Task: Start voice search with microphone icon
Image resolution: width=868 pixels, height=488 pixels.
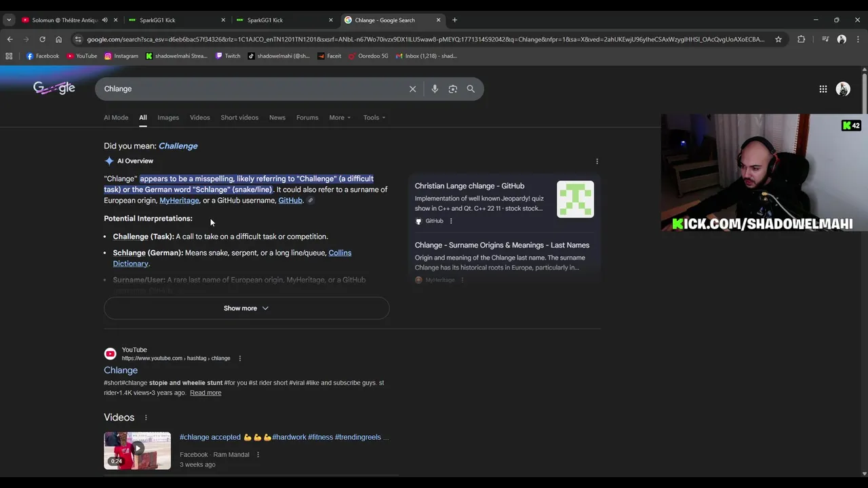Action: (435, 89)
